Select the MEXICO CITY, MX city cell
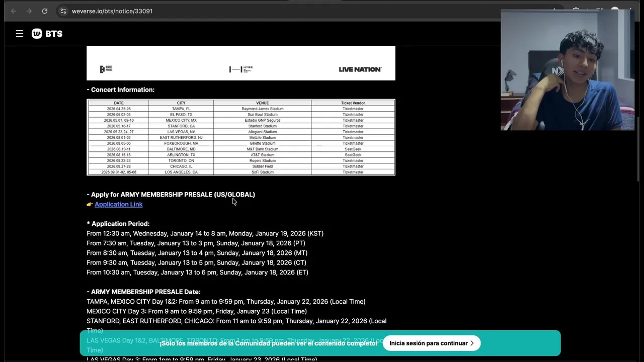The image size is (644, 362). (181, 120)
